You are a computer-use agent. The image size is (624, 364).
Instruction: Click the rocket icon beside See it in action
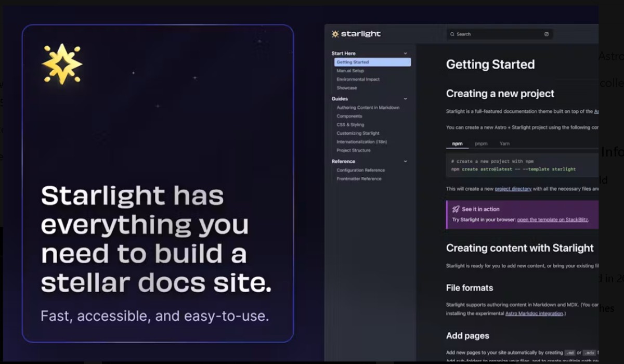pos(456,209)
